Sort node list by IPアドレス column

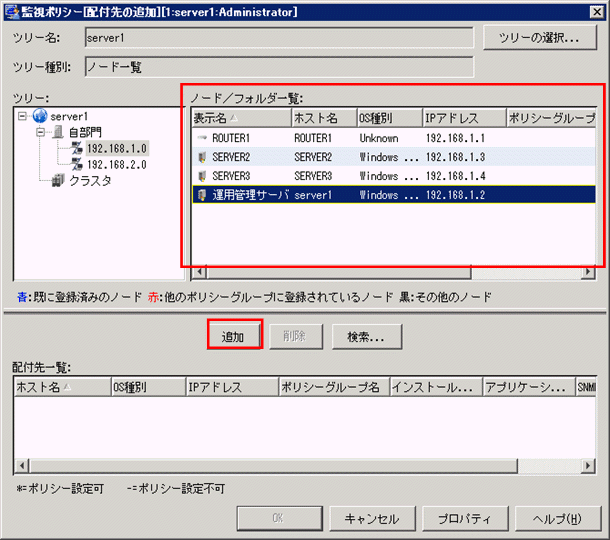coord(462,119)
